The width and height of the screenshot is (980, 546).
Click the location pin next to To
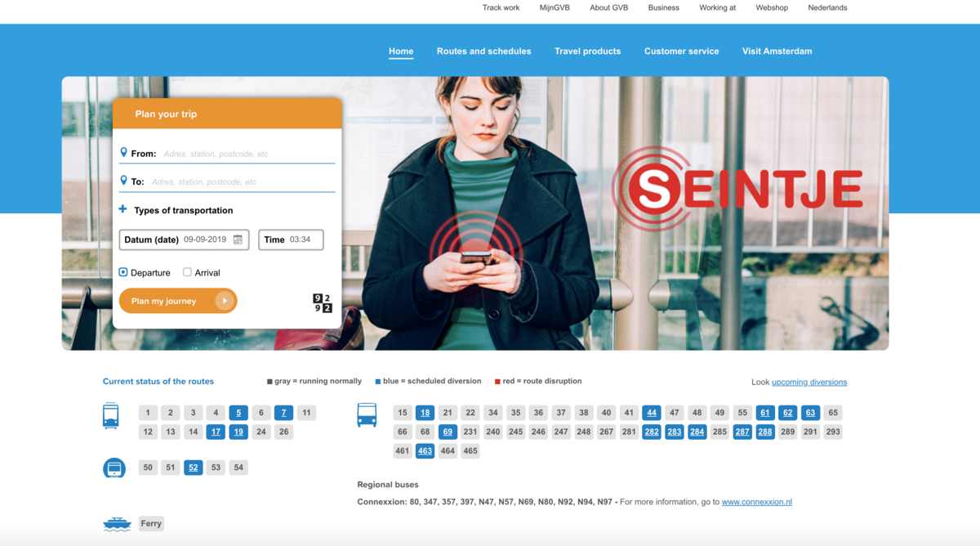(x=124, y=181)
